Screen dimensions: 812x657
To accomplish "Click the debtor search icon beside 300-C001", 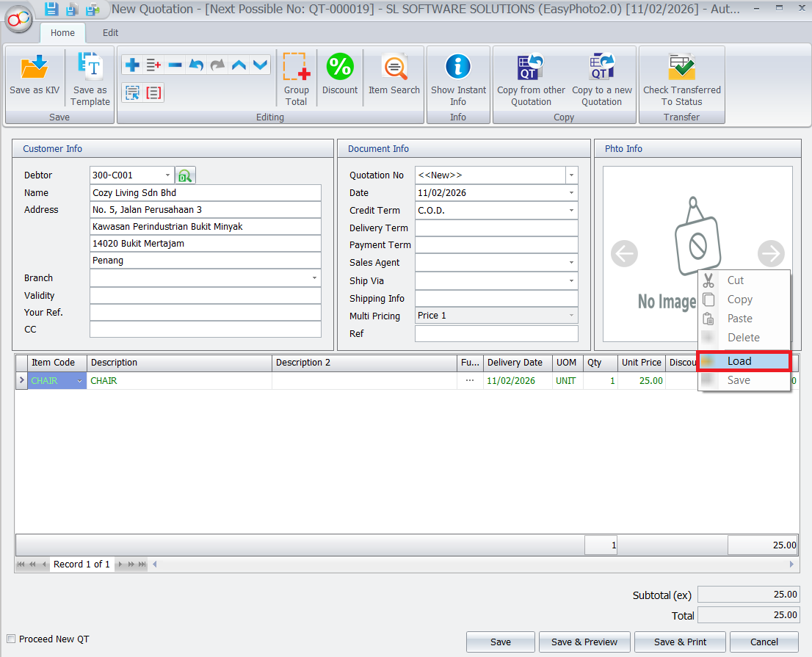I will (185, 175).
